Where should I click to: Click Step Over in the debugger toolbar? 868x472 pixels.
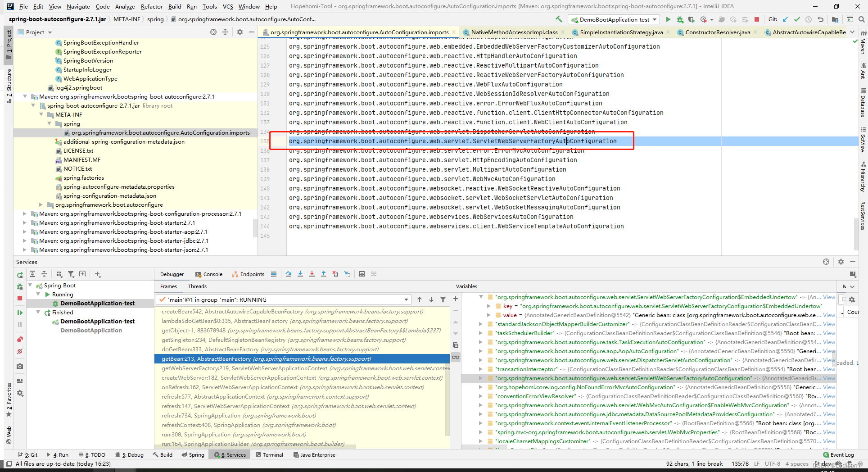(x=289, y=274)
